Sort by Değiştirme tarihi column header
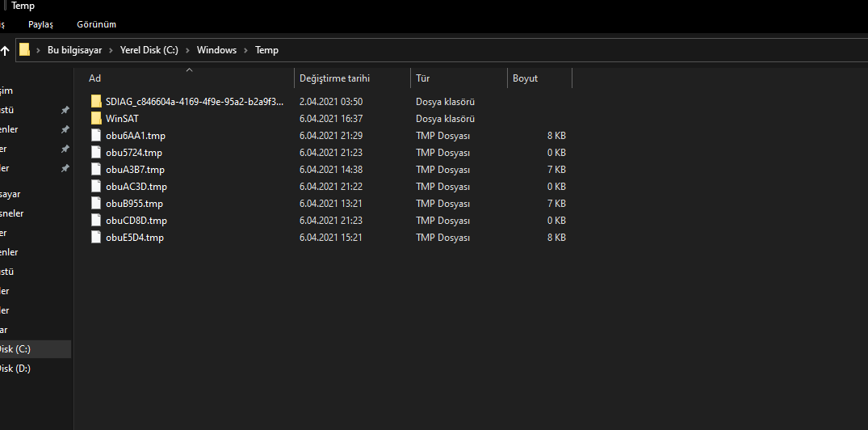 click(x=334, y=78)
